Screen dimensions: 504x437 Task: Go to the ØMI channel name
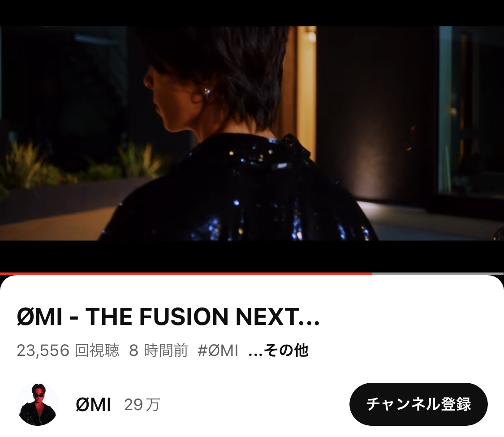[x=94, y=405]
